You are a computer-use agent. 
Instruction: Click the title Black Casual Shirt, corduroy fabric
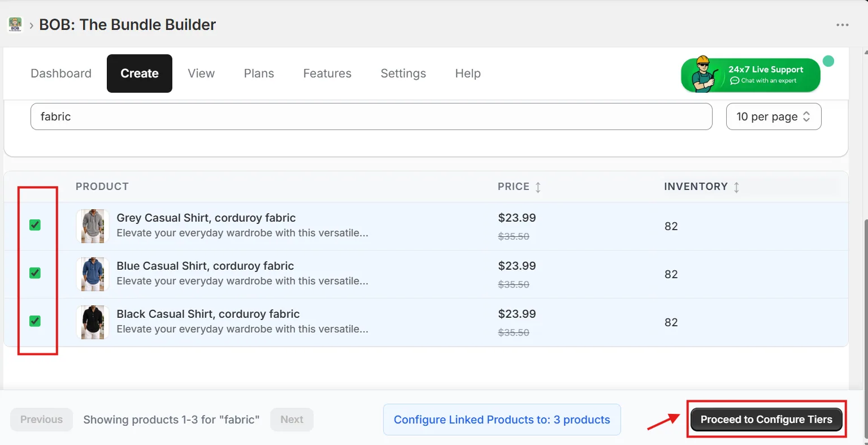208,314
